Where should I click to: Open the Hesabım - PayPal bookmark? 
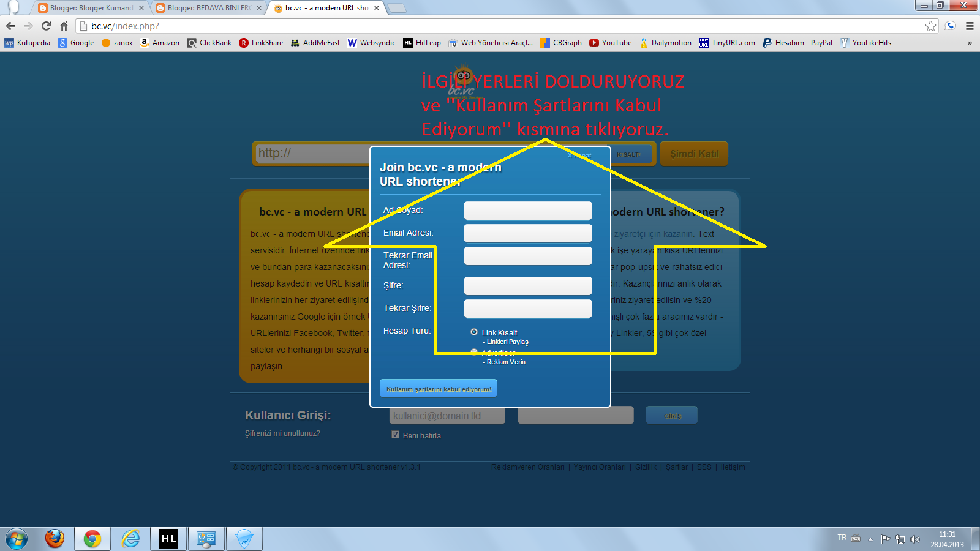click(x=797, y=43)
